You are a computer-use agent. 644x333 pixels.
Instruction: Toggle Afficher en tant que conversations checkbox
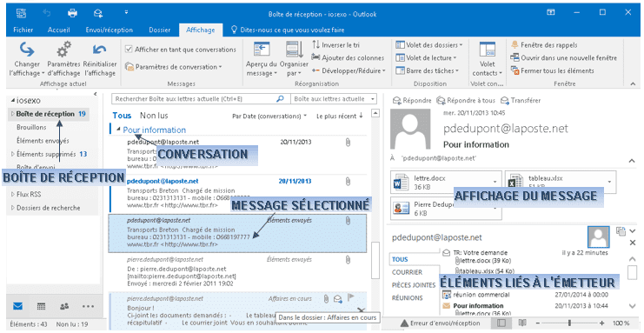tap(129, 50)
